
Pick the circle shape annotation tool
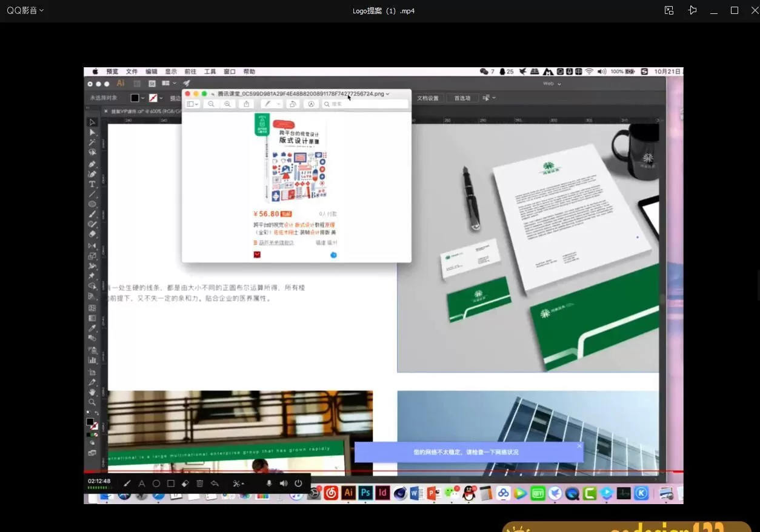[x=156, y=484]
